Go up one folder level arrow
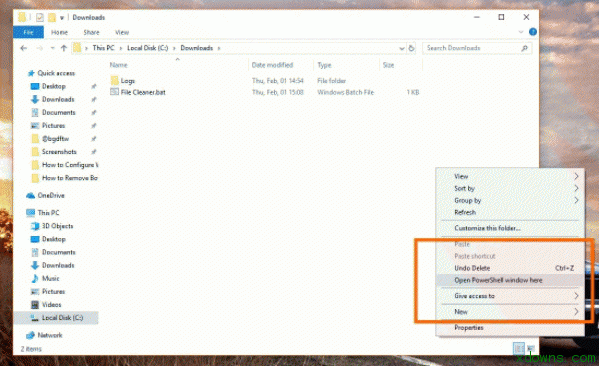Screen dimensions: 599x366 64,48
